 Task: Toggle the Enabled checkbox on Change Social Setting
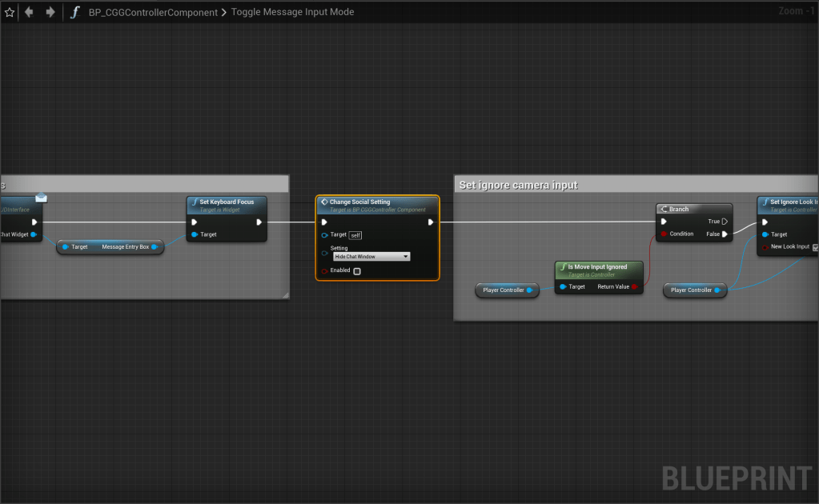[357, 271]
